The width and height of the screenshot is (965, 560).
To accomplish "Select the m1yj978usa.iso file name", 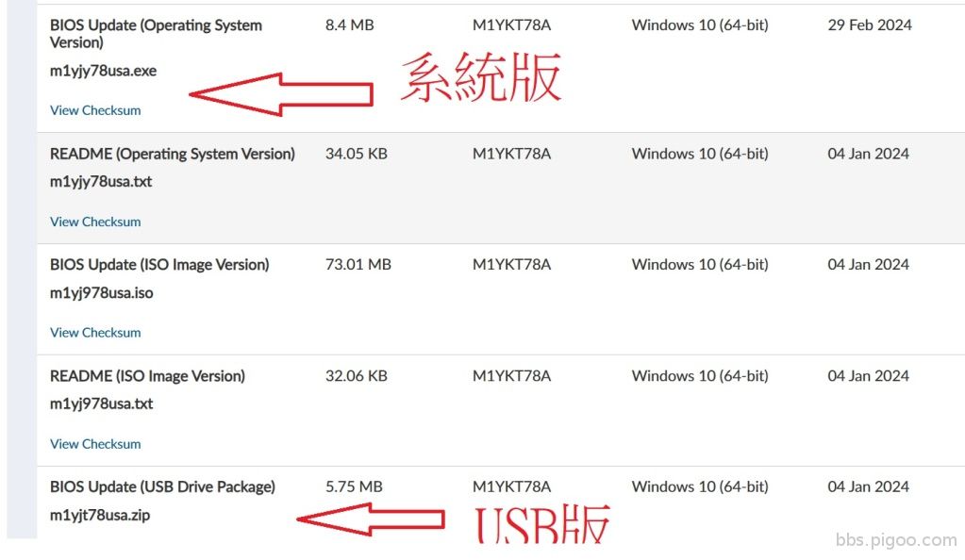I will (102, 293).
